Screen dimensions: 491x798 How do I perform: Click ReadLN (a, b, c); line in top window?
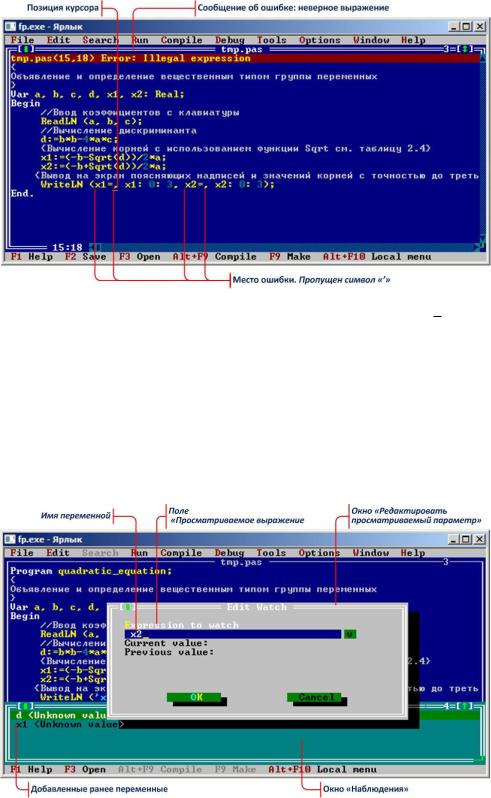coord(92,122)
